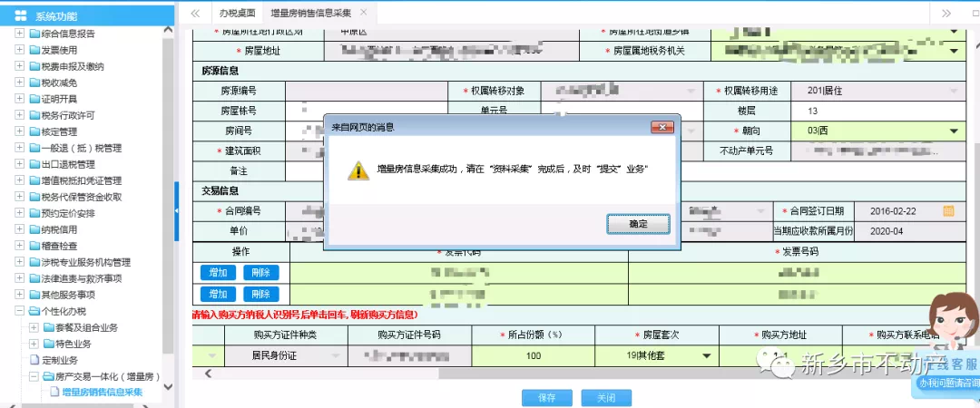
Task: Click the first row's 删除 button
Action: (x=261, y=272)
